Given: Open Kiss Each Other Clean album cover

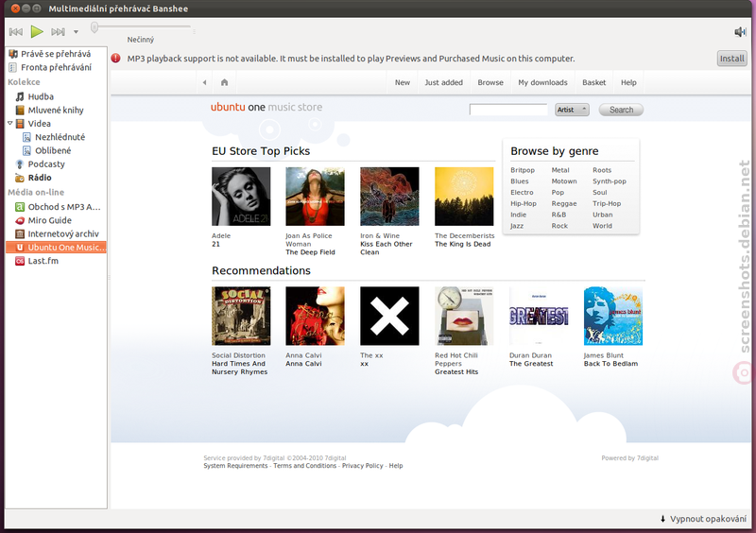Looking at the screenshot, I should click(x=389, y=197).
